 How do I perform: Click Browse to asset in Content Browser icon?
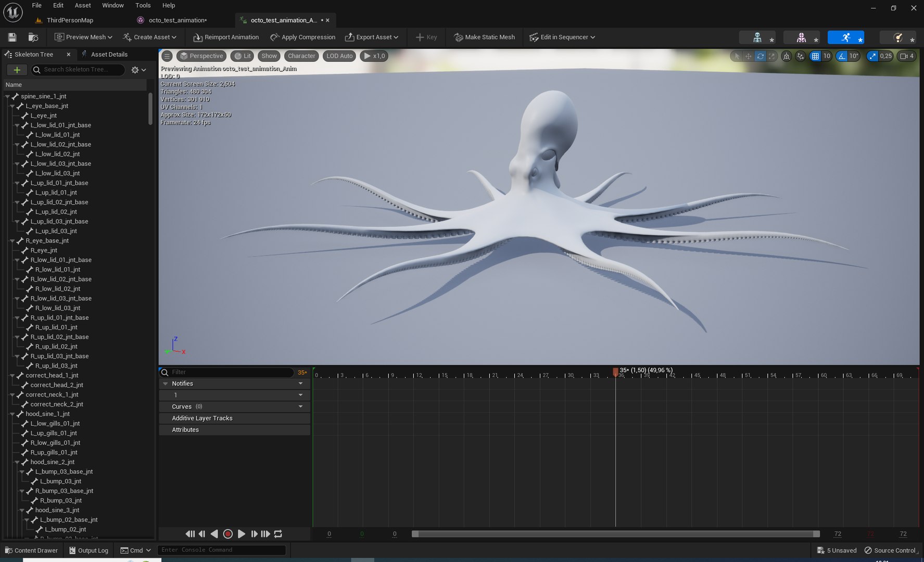pos(33,37)
